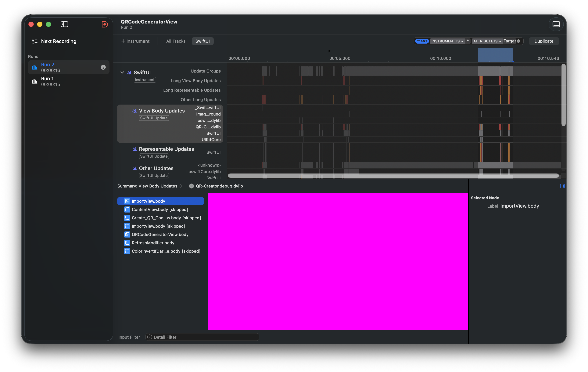Open the ATTRIBUTE IS filter dropdown

pyautogui.click(x=487, y=41)
